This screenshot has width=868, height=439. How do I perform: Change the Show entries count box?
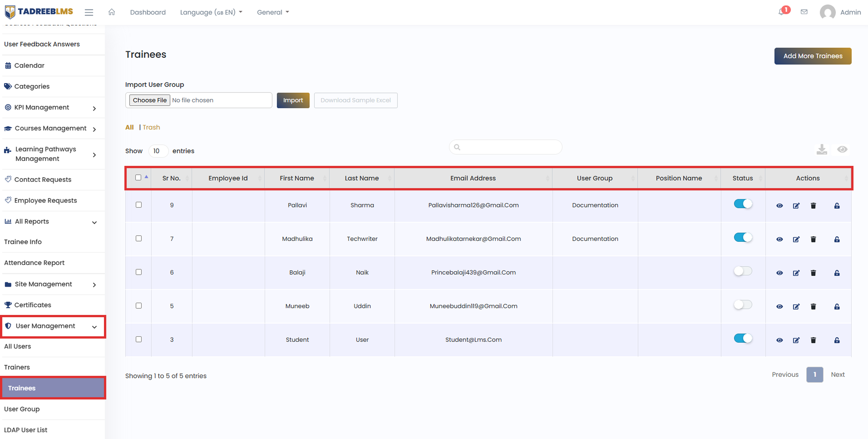[x=158, y=151]
